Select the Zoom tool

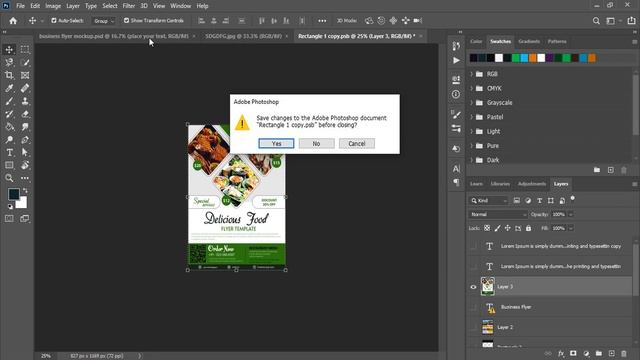tap(9, 178)
